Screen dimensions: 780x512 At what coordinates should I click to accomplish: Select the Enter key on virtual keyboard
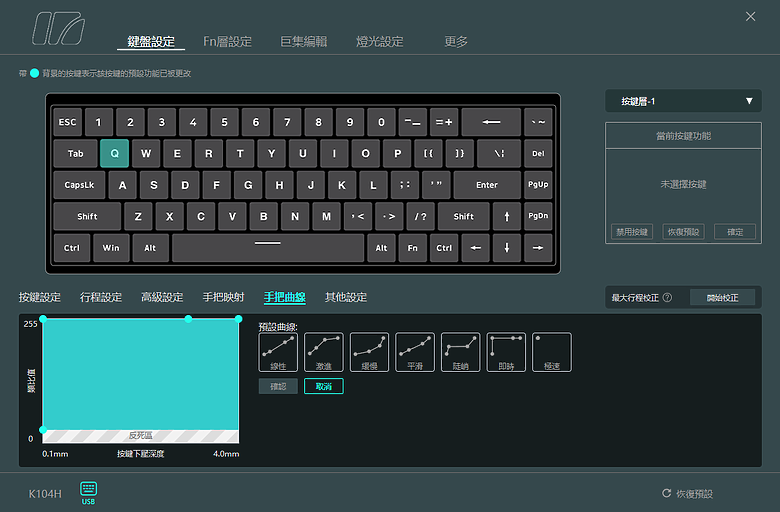pos(487,185)
